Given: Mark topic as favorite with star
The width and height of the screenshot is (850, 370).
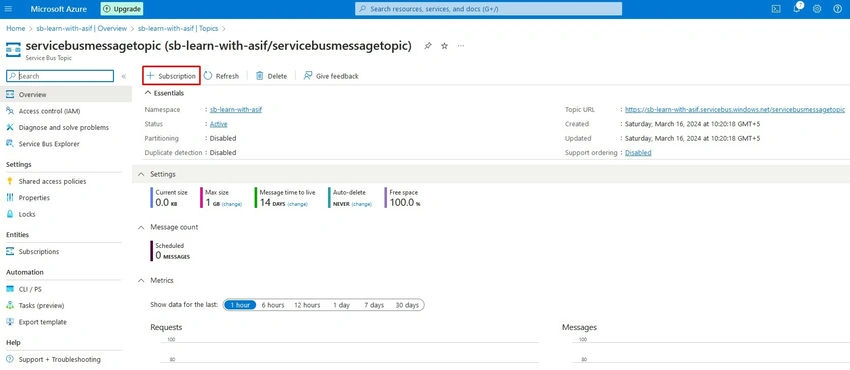Looking at the screenshot, I should [445, 46].
